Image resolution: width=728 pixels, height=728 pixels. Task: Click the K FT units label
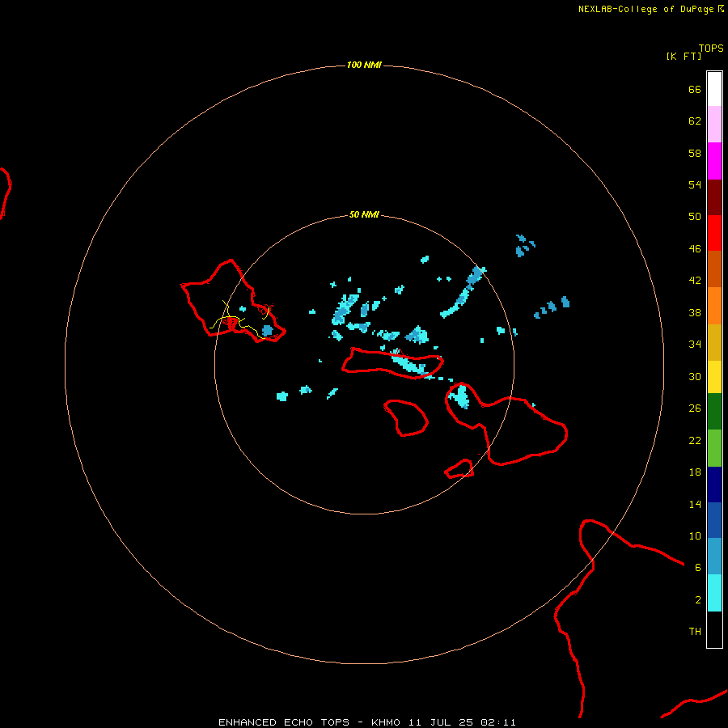tap(684, 56)
